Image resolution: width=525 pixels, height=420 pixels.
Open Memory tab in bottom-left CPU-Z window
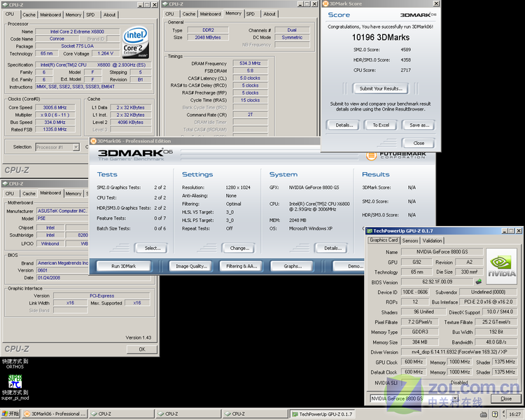pos(73,194)
